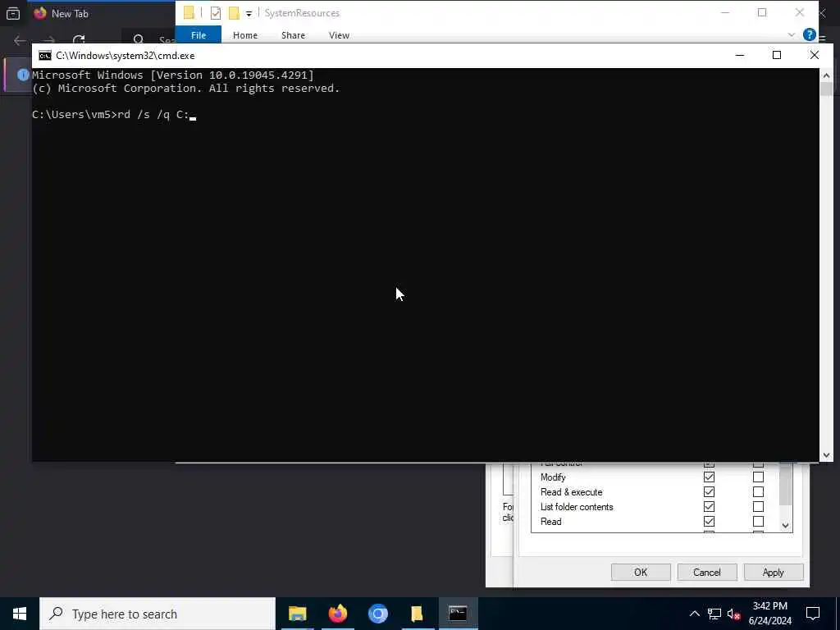Close the cmd.exe window
Image resolution: width=840 pixels, height=630 pixels.
(815, 55)
